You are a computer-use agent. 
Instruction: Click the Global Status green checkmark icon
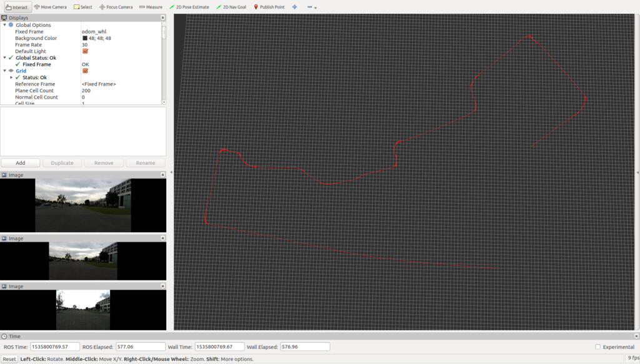click(x=11, y=57)
